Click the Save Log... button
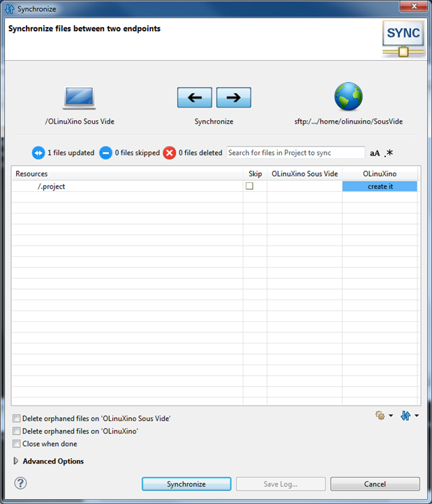This screenshot has width=432, height=504. [281, 484]
